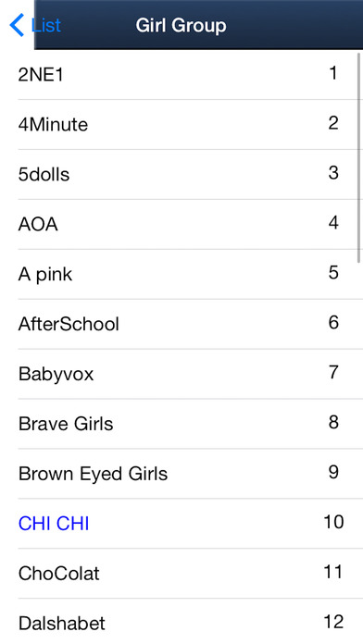Viewport: 363px width, 644px height.
Task: Go back using the List button
Action: tap(35, 25)
